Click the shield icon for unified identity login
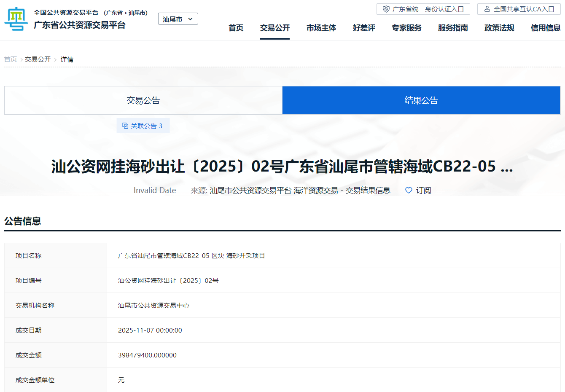The image size is (565, 392). (386, 9)
